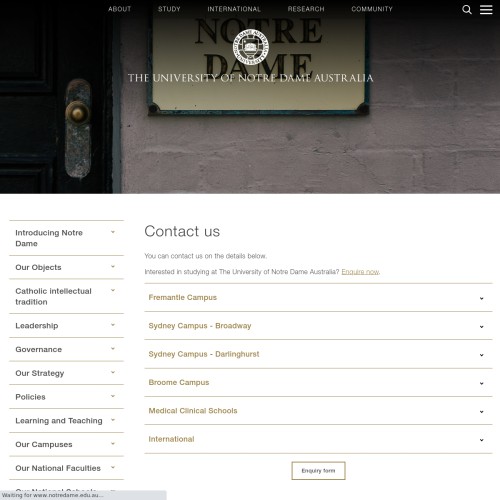500x500 pixels.
Task: Expand the Leadership sidebar chevron
Action: click(x=113, y=325)
